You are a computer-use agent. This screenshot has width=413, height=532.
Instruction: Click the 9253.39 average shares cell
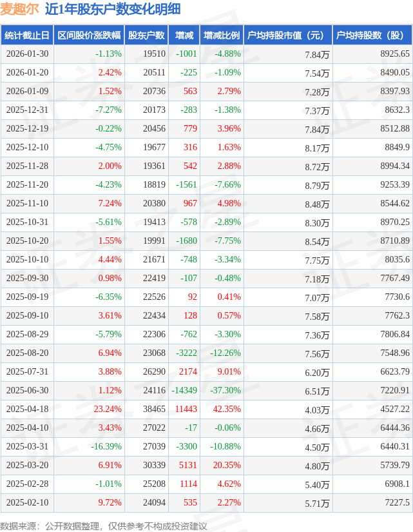click(395, 185)
